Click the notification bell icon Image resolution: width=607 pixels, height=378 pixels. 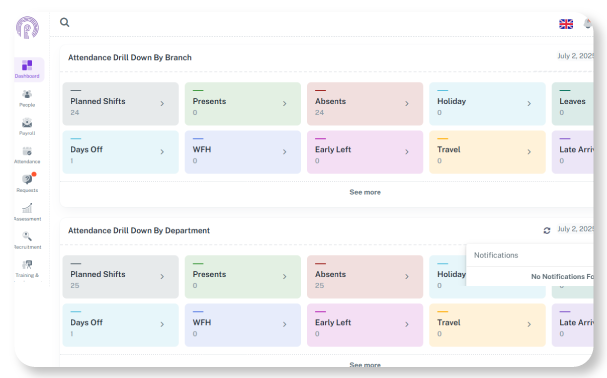point(588,24)
